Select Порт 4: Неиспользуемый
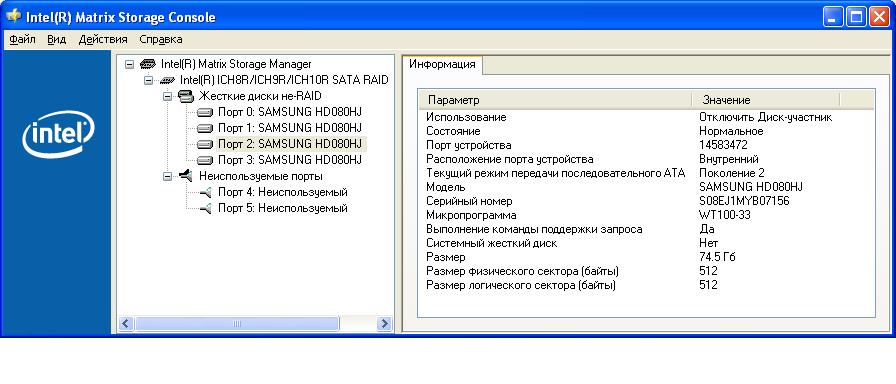This screenshot has height=384, width=896. [x=283, y=193]
